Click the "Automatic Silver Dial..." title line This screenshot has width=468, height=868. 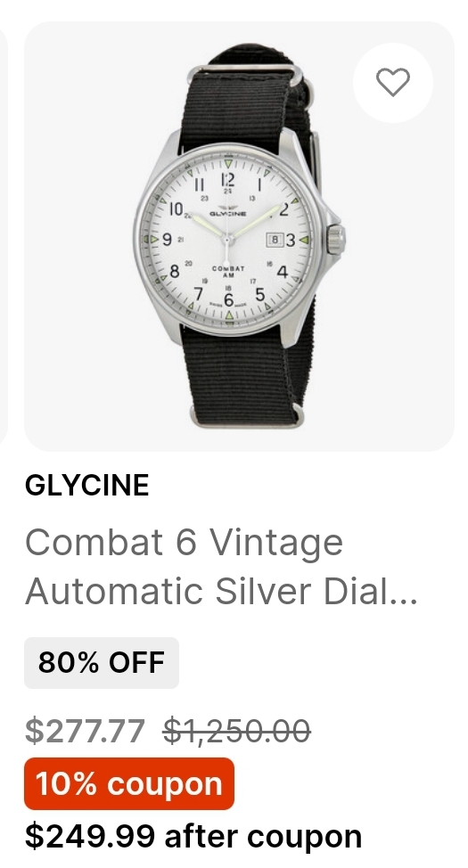click(221, 591)
